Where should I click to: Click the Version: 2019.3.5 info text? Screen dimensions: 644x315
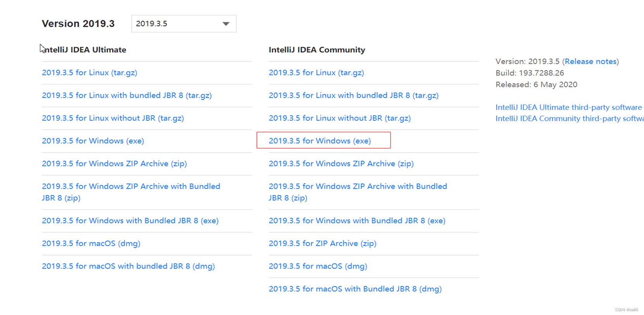pos(527,62)
